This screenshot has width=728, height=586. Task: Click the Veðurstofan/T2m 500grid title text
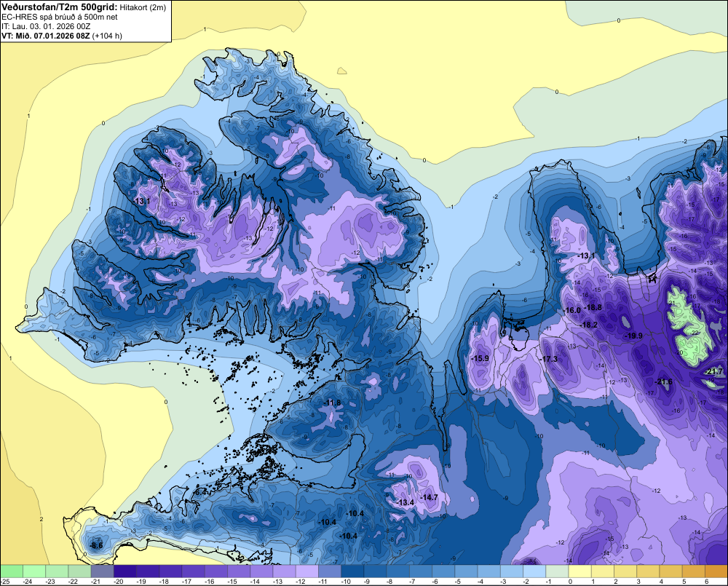click(x=60, y=7)
